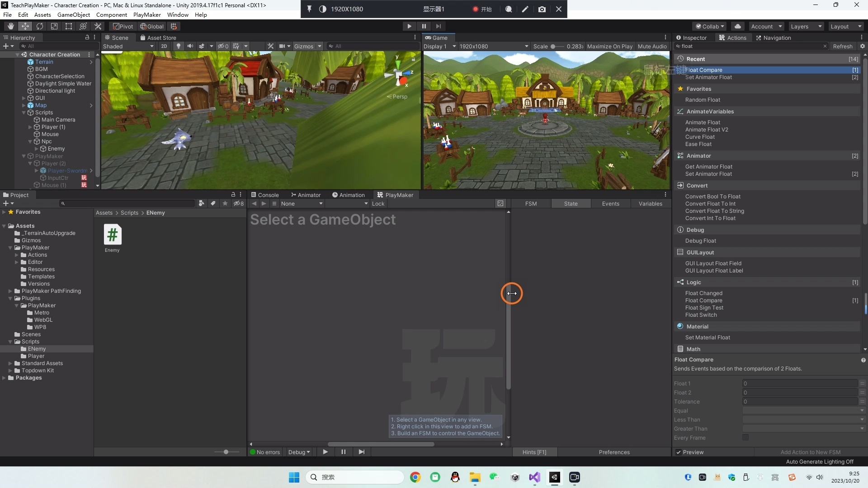Toggle 2D mode in Scene view
Image resolution: width=868 pixels, height=488 pixels.
[x=164, y=46]
